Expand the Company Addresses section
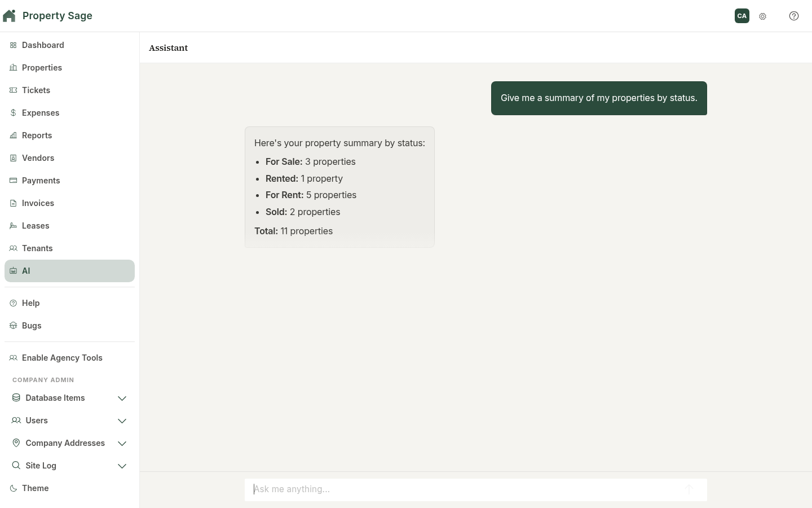The image size is (812, 508). (x=69, y=443)
